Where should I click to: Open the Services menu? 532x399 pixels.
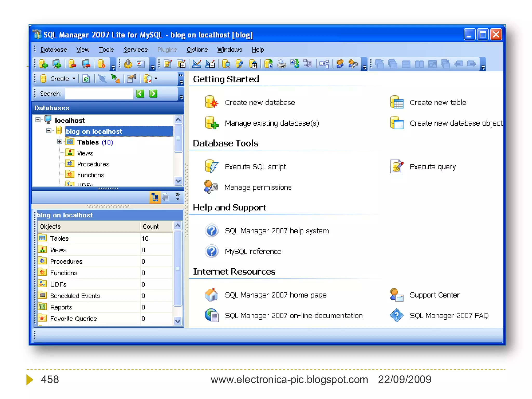pos(135,50)
